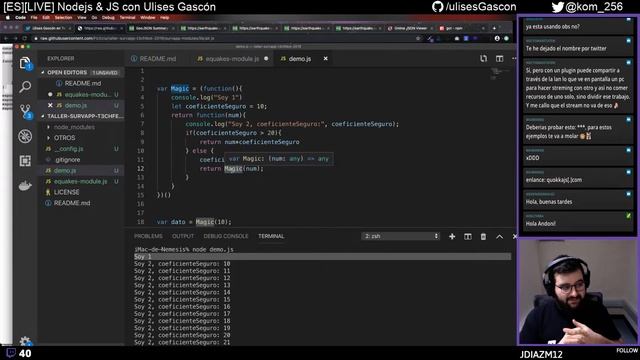This screenshot has width=640, height=360.
Task: Open the Debug Console panel tab
Action: tap(226, 236)
